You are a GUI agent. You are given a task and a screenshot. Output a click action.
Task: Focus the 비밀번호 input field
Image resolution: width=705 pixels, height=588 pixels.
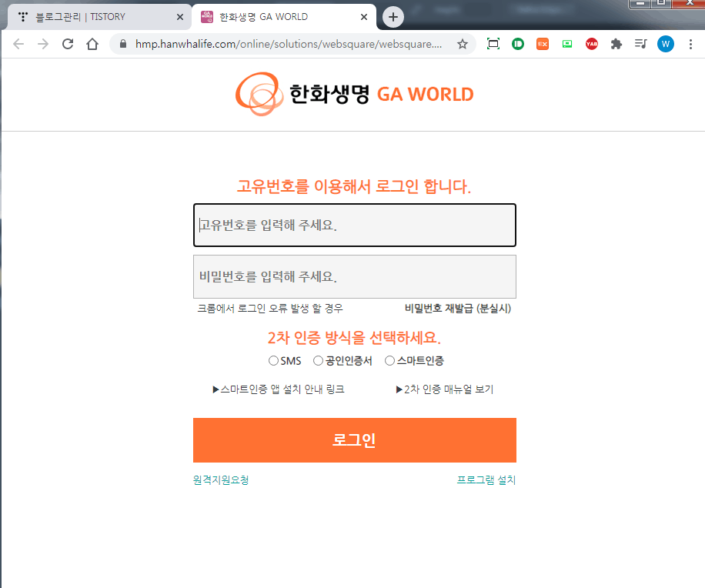[x=355, y=276]
